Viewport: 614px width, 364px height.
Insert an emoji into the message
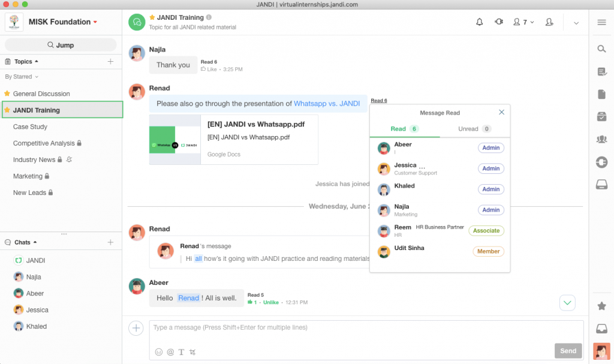pos(159,352)
